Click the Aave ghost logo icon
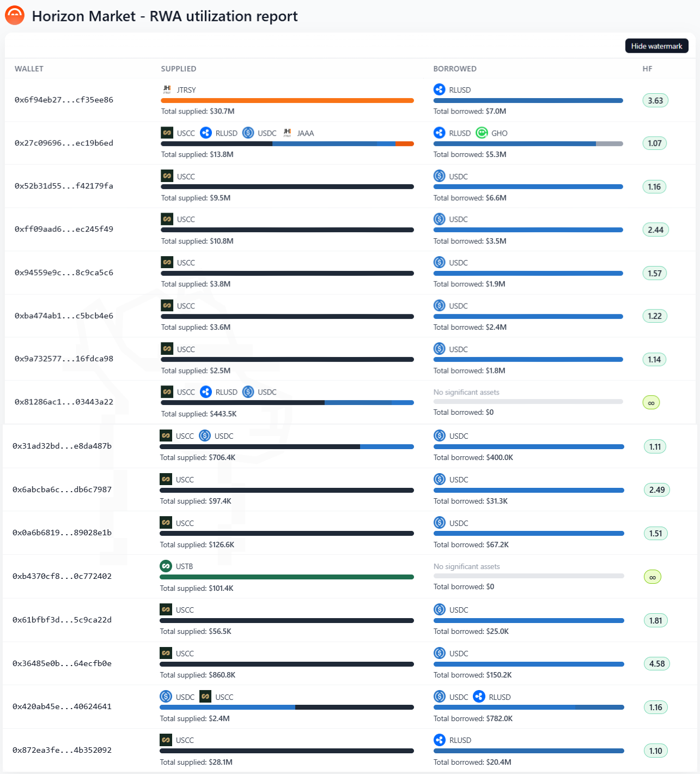This screenshot has height=774, width=700. point(15,15)
